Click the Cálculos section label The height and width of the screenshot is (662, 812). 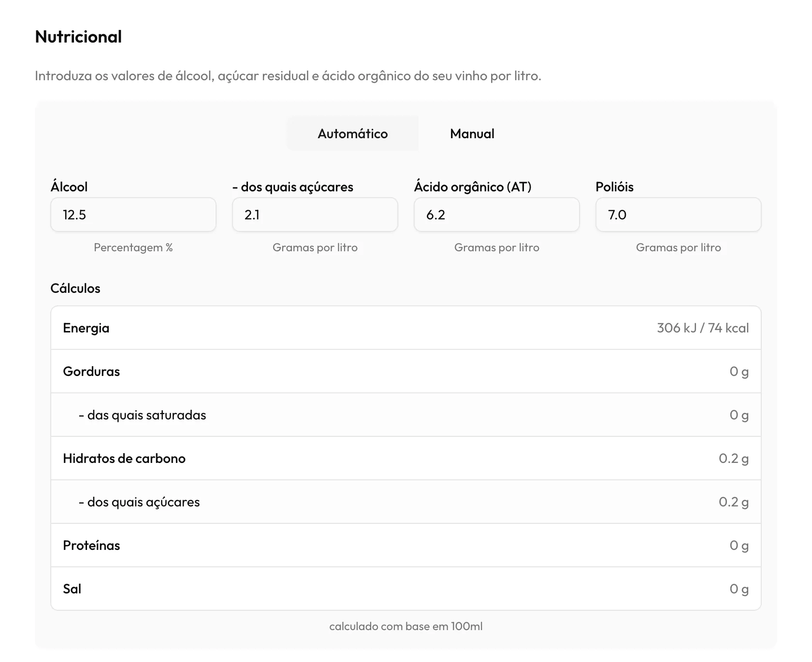75,288
